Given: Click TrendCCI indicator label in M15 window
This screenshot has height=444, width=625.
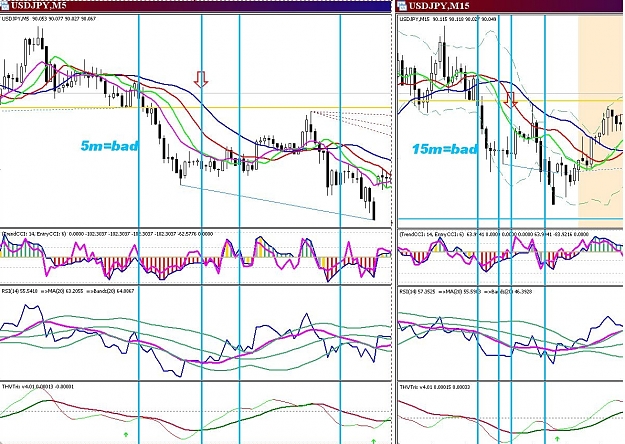Looking at the screenshot, I should 494,234.
